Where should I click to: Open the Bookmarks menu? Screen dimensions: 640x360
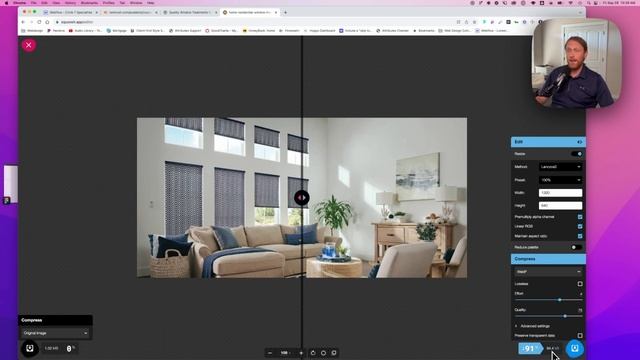pos(89,3)
